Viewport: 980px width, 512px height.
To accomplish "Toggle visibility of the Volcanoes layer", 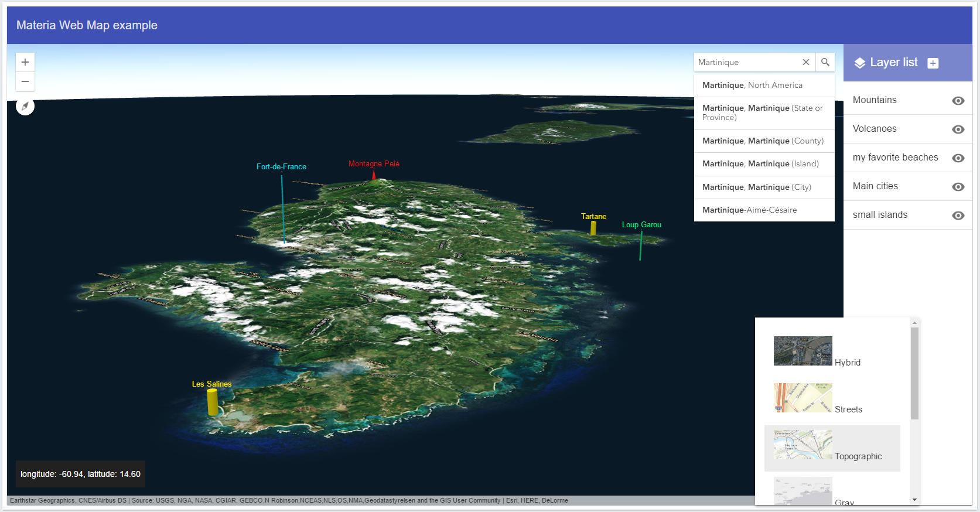I will pos(958,129).
